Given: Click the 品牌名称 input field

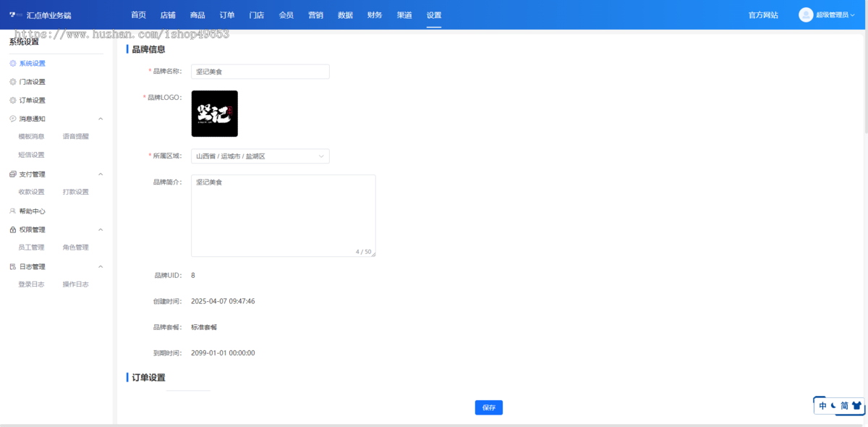Looking at the screenshot, I should pyautogui.click(x=260, y=72).
